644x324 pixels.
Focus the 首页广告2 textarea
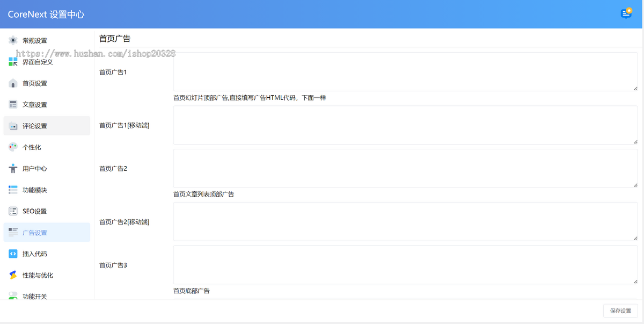(406, 168)
